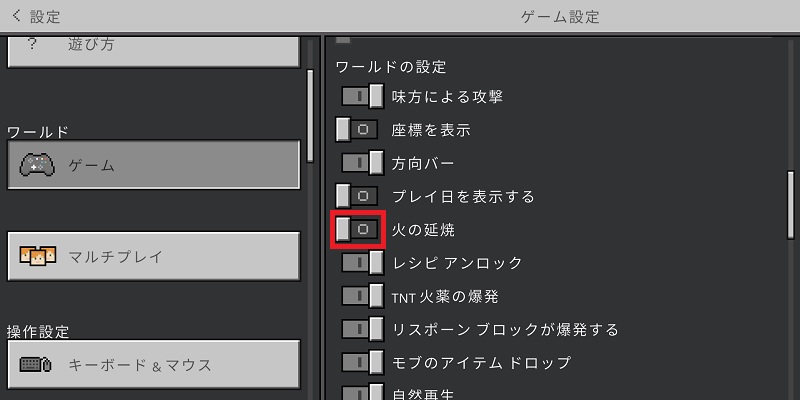The height and width of the screenshot is (400, 800).
Task: Click the keyboard-mouse icon in キーボード & マウス
Action: [36, 365]
